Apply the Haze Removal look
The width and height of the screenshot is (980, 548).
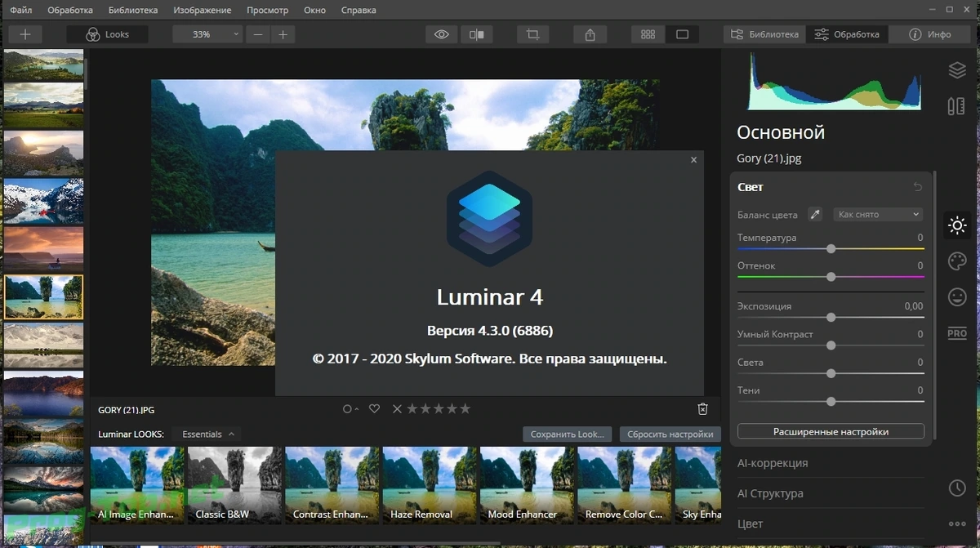pos(430,485)
